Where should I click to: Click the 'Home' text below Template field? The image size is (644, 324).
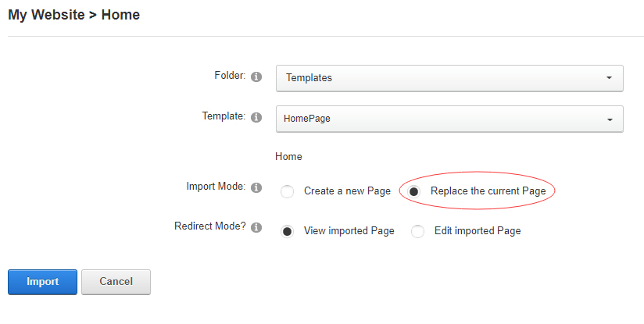coord(288,157)
